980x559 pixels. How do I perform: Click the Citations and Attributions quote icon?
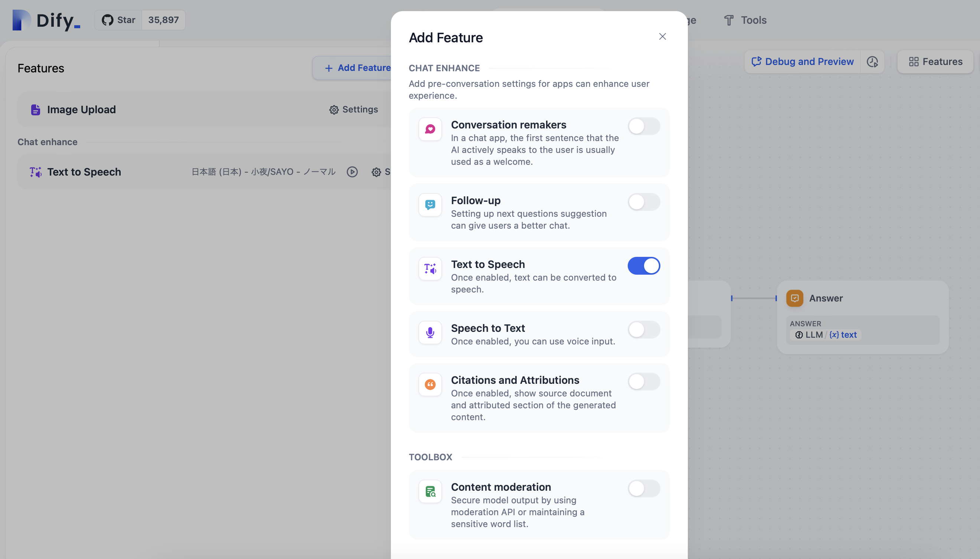[x=430, y=384]
